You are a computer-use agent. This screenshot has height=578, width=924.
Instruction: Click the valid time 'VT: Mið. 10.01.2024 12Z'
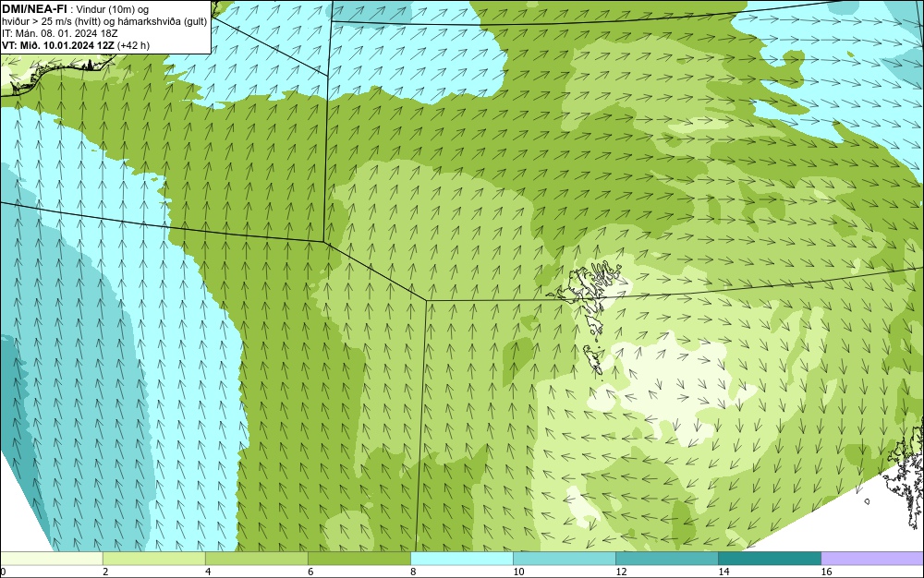point(58,45)
